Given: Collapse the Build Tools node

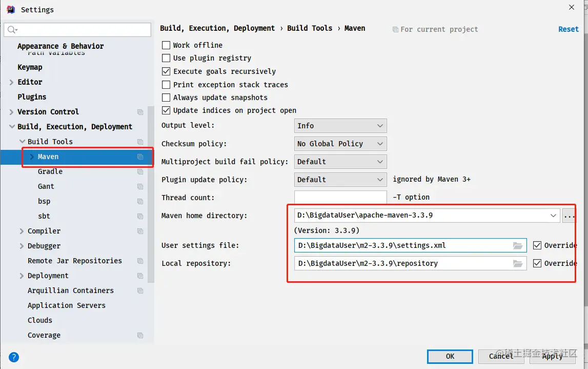Looking at the screenshot, I should tap(22, 142).
